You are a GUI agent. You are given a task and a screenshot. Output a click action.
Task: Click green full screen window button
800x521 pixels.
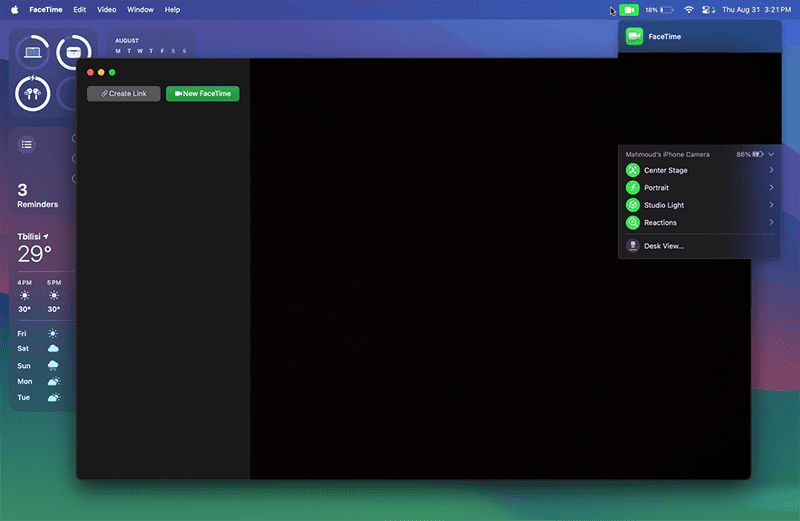point(112,72)
